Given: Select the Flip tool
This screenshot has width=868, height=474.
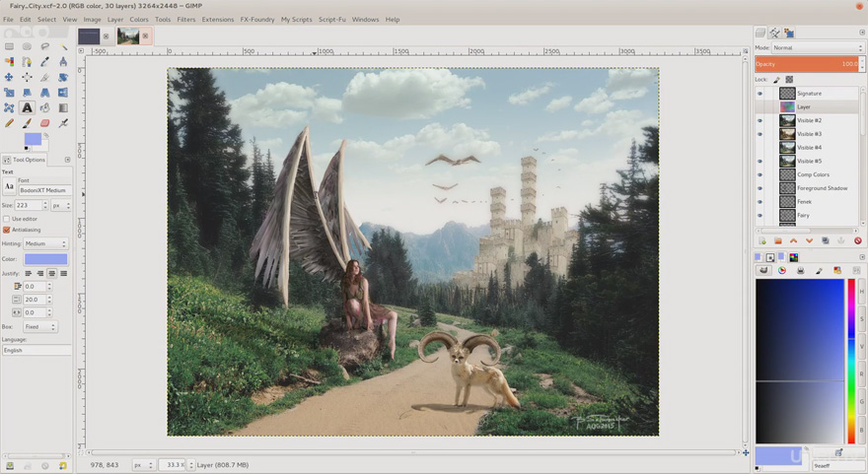Looking at the screenshot, I should (63, 93).
